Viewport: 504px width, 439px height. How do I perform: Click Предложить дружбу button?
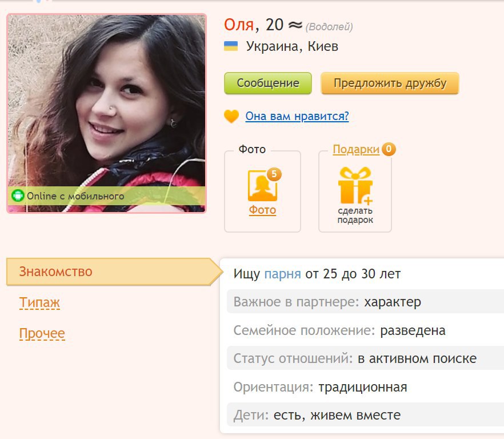tap(390, 83)
